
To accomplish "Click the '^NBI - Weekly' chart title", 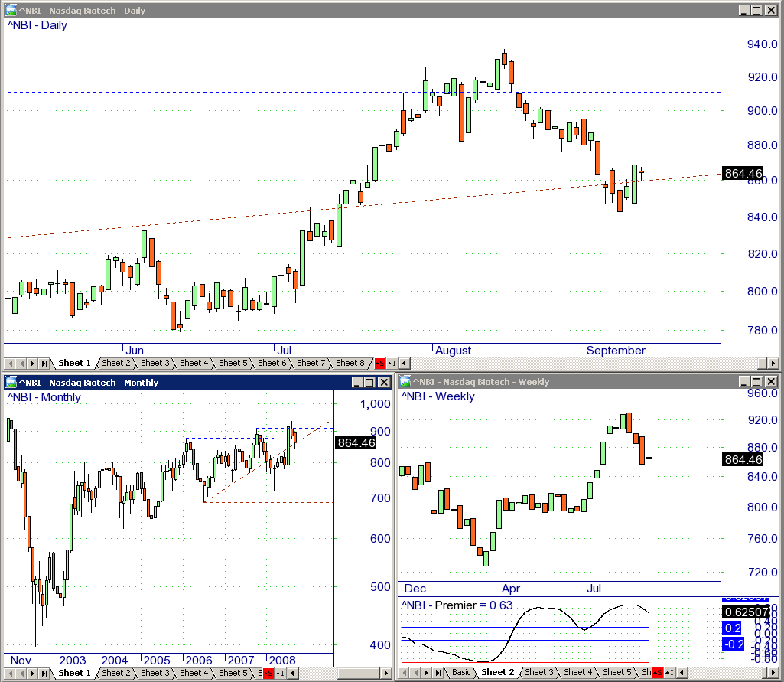I will point(438,396).
